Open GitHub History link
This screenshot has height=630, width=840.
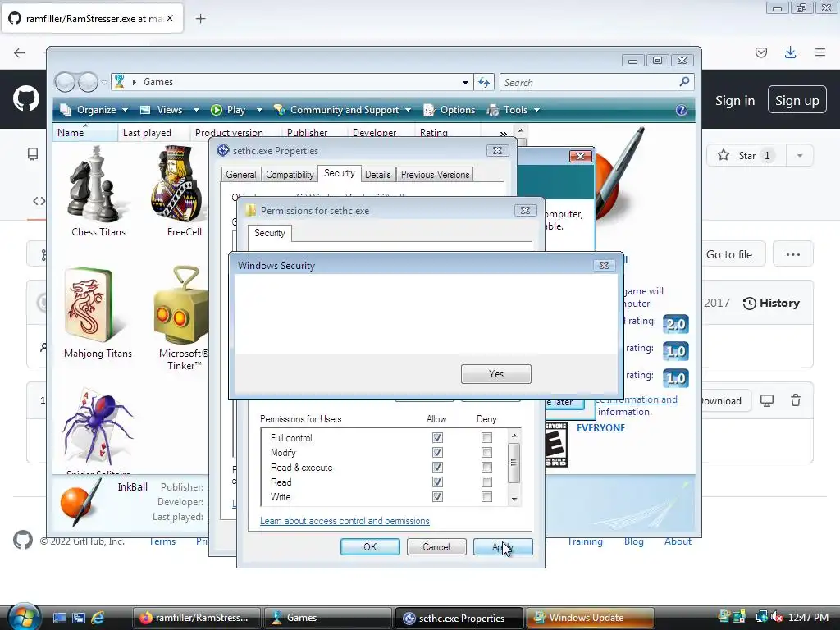pos(771,304)
